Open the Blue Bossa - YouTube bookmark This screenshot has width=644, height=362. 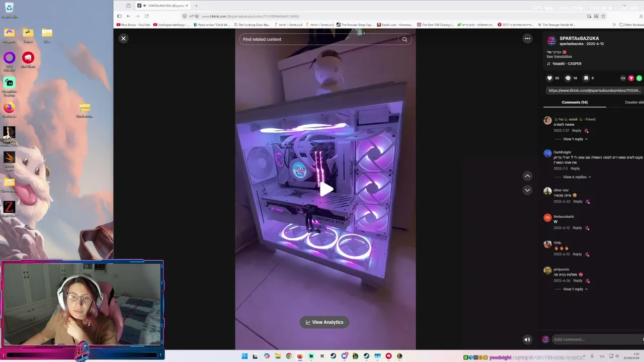click(133, 25)
